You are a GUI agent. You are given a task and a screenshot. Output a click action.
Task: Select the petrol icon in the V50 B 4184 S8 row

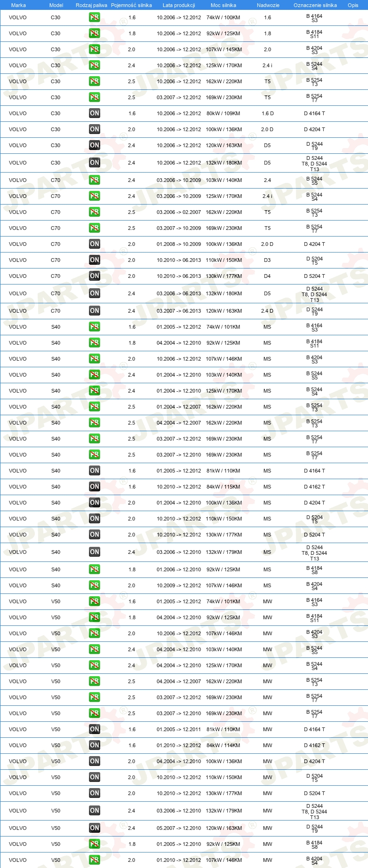pyautogui.click(x=95, y=844)
